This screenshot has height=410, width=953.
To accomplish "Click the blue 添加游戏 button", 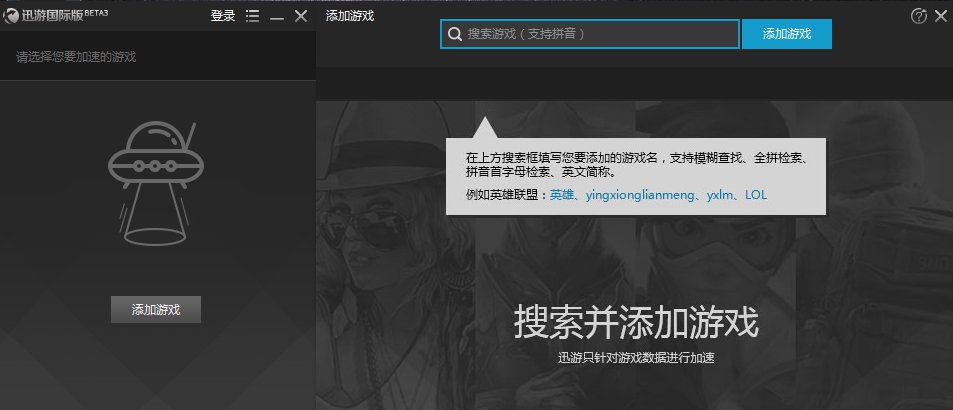I will pyautogui.click(x=786, y=34).
